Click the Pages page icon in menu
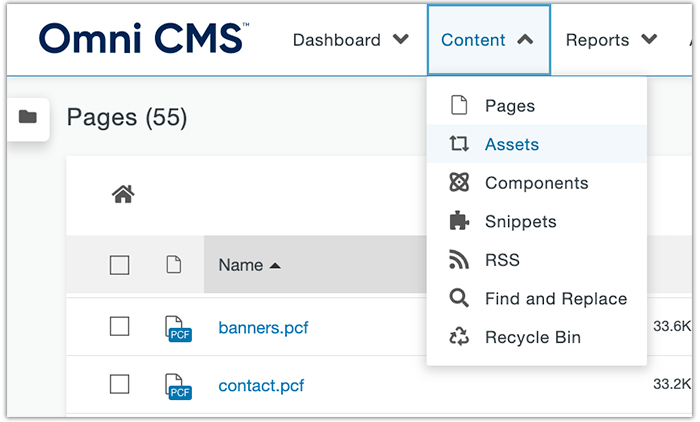The image size is (700, 422). click(459, 105)
